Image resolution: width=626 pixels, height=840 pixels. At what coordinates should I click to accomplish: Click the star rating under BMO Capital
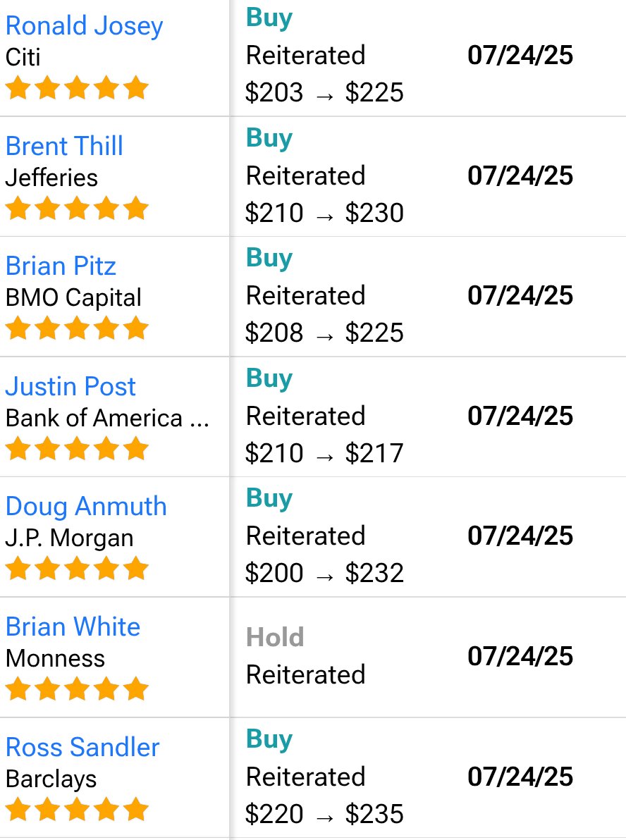click(x=77, y=328)
